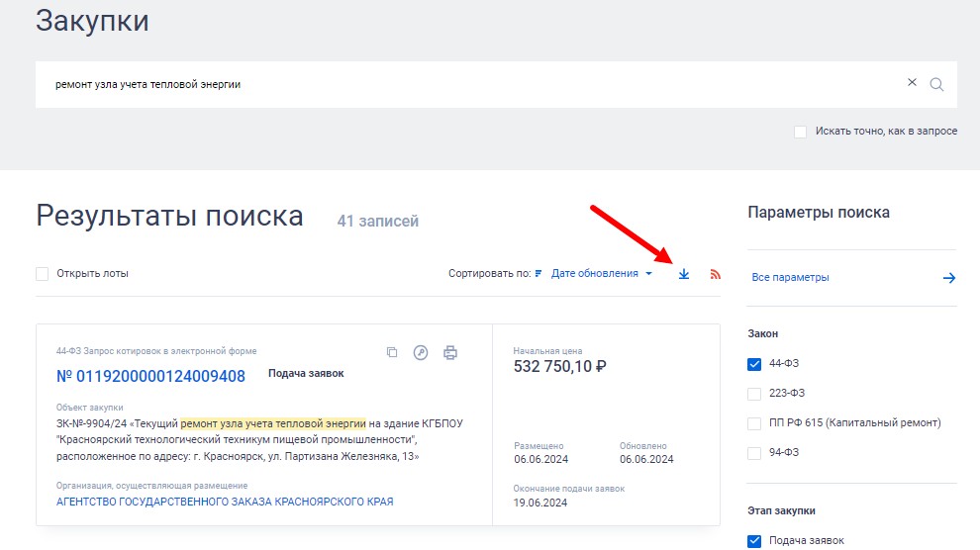Open All Parameters with the arrow icon
The height and width of the screenshot is (550, 980).
pos(948,278)
